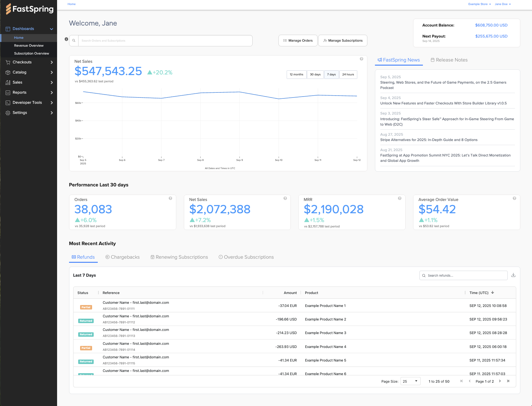Open the Overdue Subscriptions tab
The width and height of the screenshot is (532, 406).
tap(246, 257)
